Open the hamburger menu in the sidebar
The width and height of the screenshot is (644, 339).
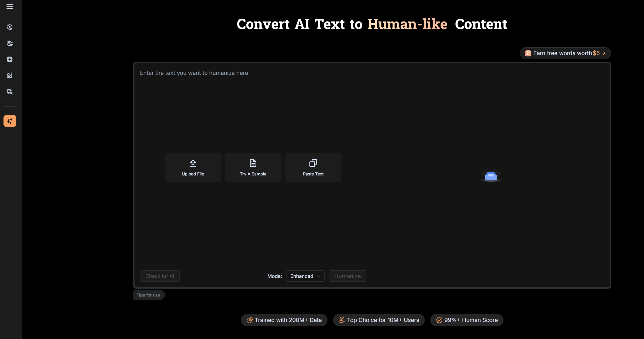pos(10,7)
